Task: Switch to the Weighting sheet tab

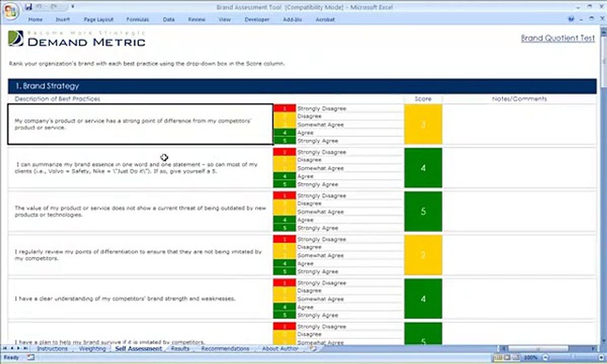Action: pos(92,349)
